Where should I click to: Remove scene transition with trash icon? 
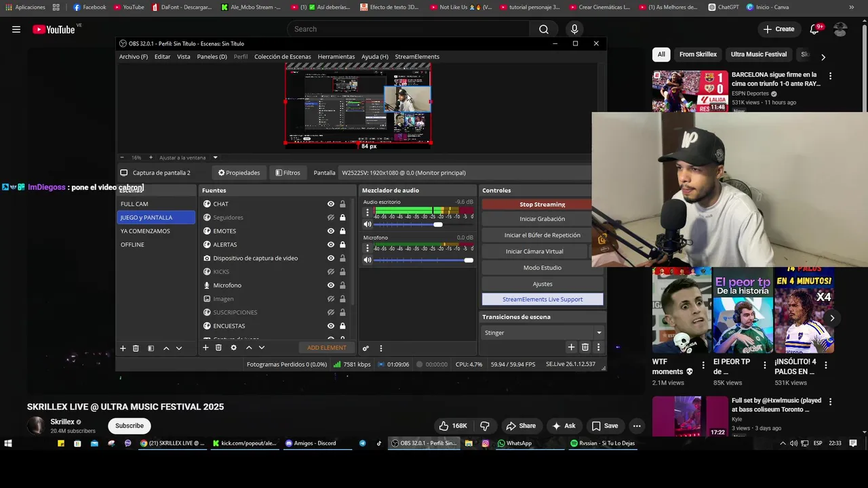[585, 347]
